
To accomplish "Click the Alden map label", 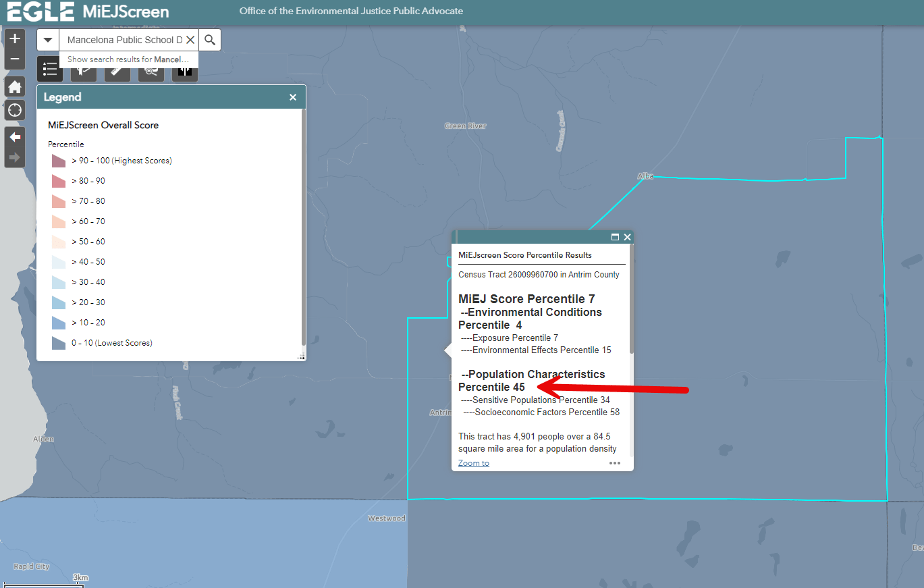I will click(43, 439).
